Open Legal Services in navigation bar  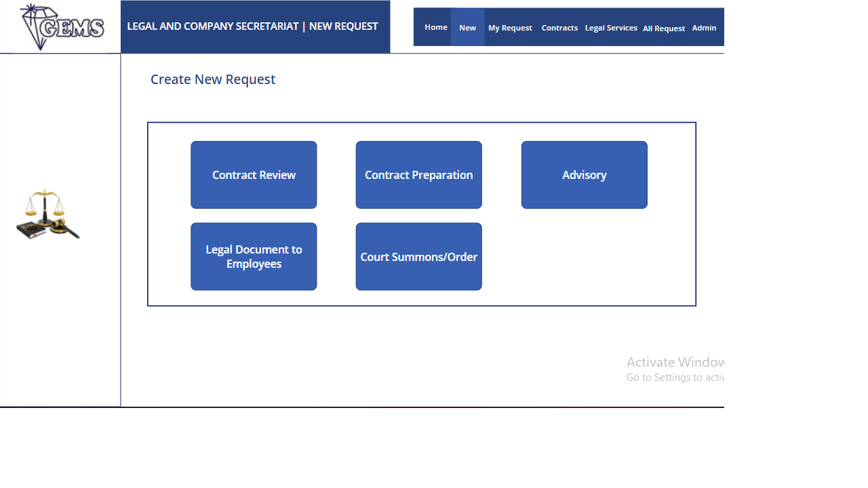[x=611, y=28]
